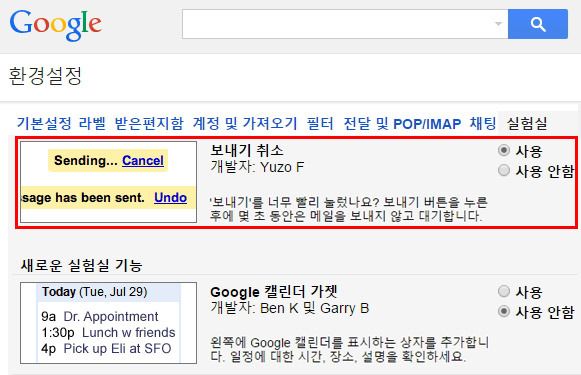The height and width of the screenshot is (375, 581).
Task: Click the Cancel link in preview
Action: pos(143,160)
